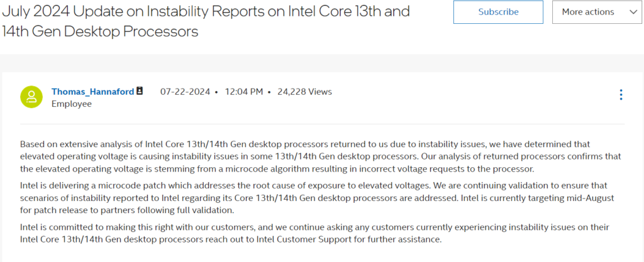Click the employee badge icon beside username
Viewport: 644px width, 262px height.
pos(140,91)
